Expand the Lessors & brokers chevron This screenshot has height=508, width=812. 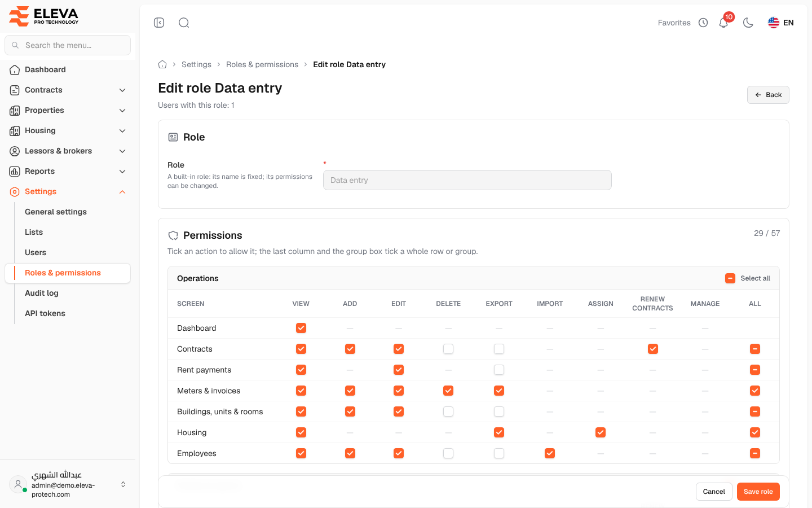122,151
